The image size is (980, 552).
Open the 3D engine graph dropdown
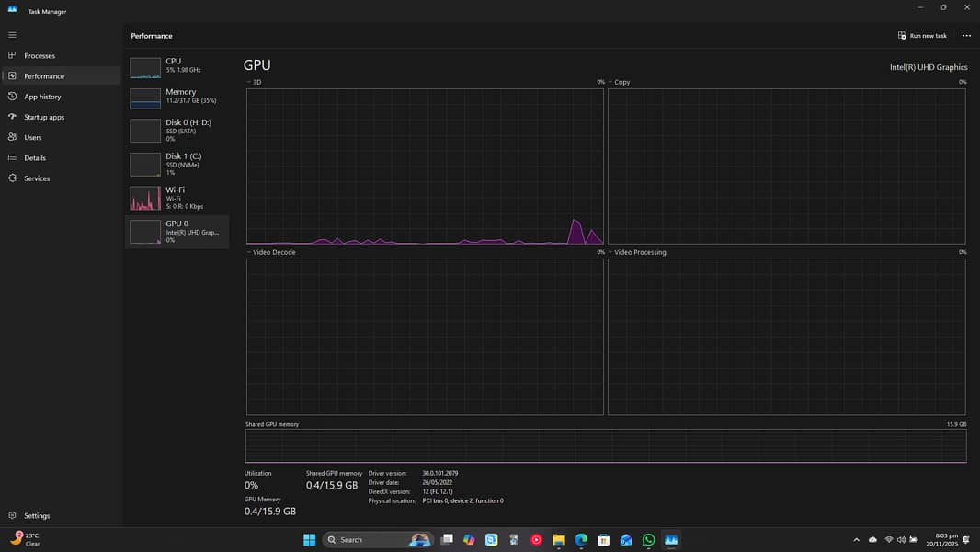pyautogui.click(x=249, y=82)
